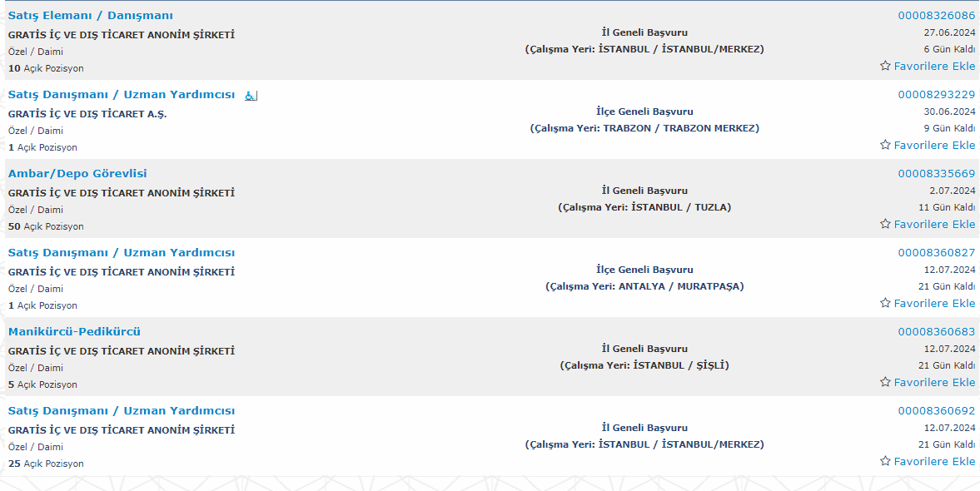Open the Manikürcü-Pedikürcü job listing
The image size is (980, 491).
tap(74, 332)
